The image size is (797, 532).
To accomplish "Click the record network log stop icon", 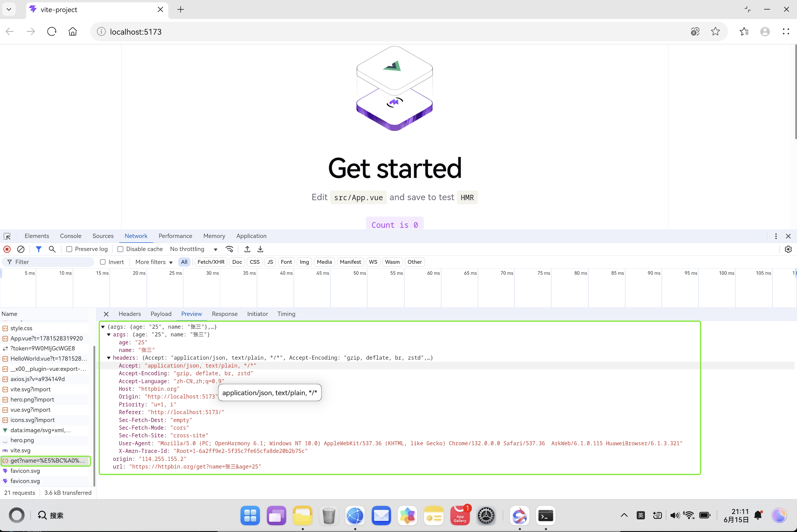I will click(x=7, y=249).
